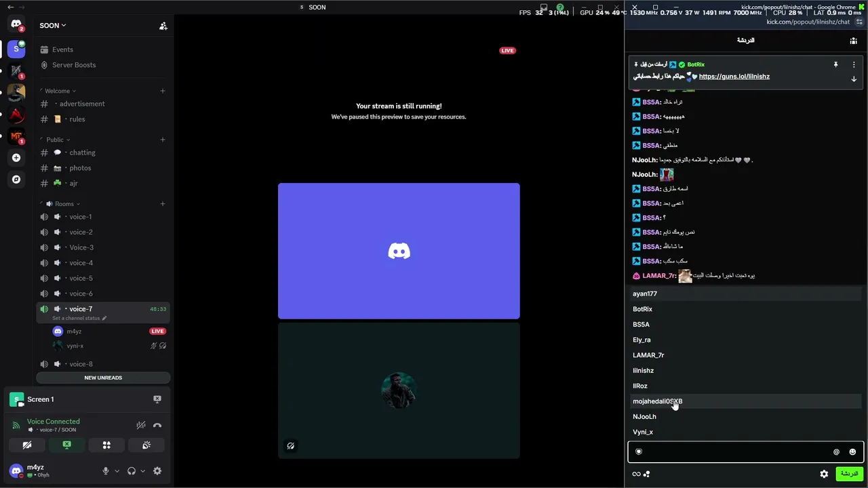
Task: Create channel in Rooms category
Action: [162, 204]
